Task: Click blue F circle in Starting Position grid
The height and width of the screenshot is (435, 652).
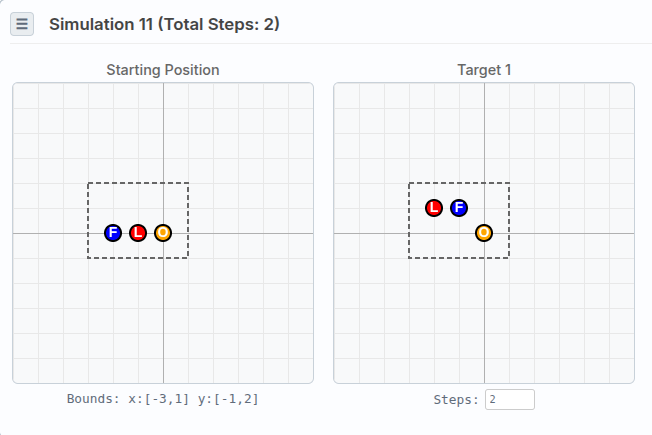Action: (113, 233)
